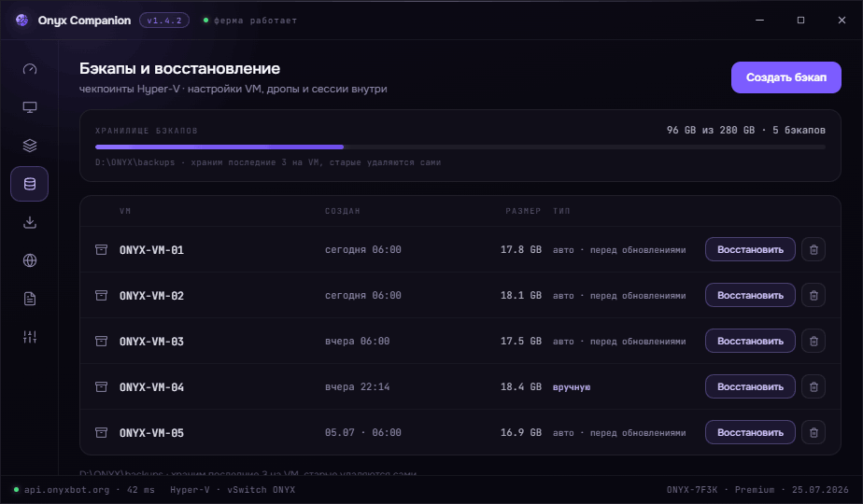Click the 18.1 GB size value

coord(520,296)
